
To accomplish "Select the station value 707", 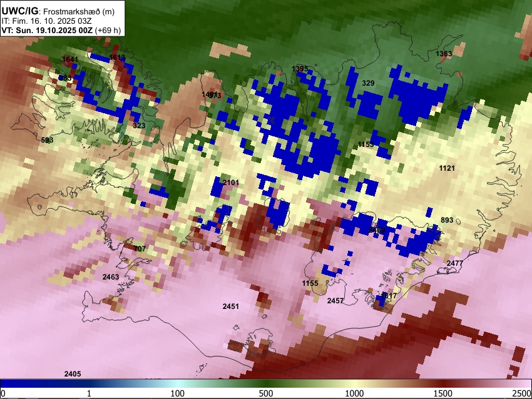I will coord(140,249).
